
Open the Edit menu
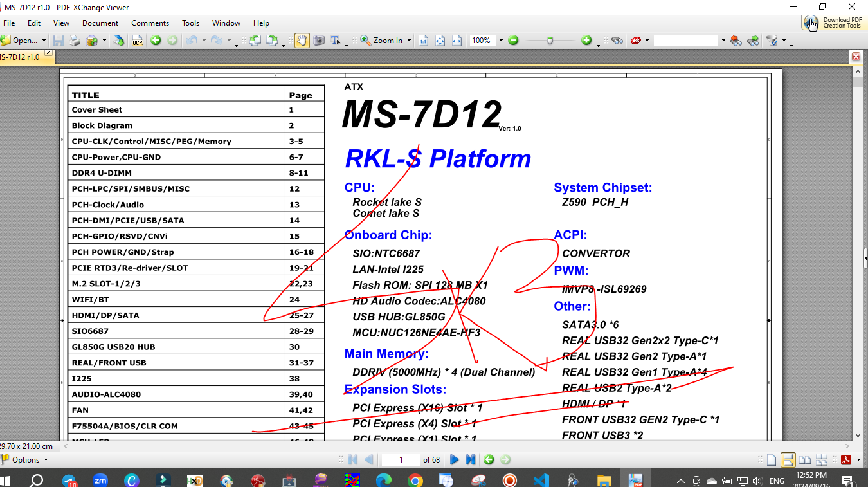pos(34,23)
